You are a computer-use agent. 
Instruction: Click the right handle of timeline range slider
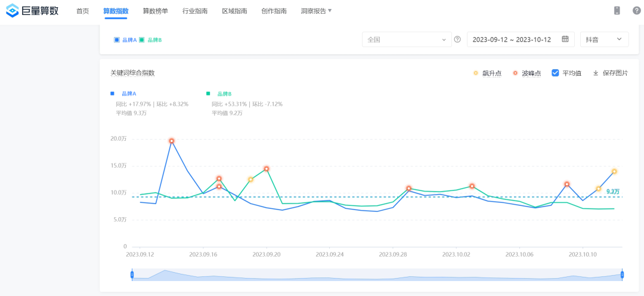coord(622,275)
